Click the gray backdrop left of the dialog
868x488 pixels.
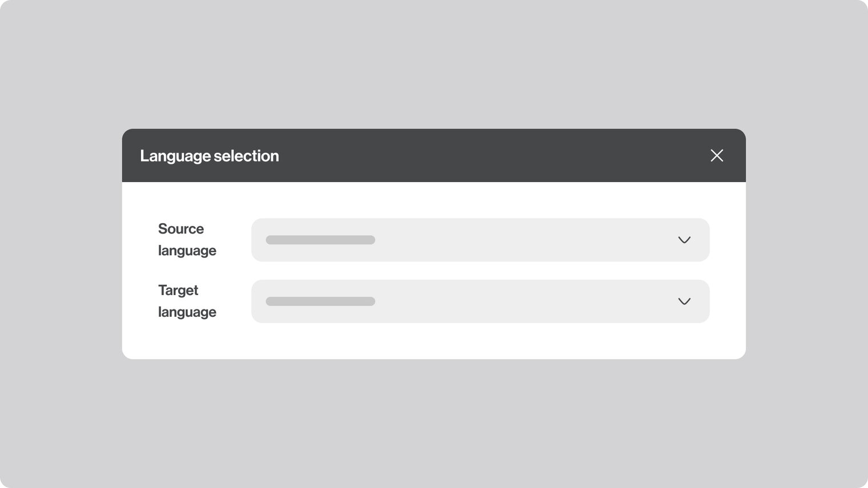[x=60, y=244]
